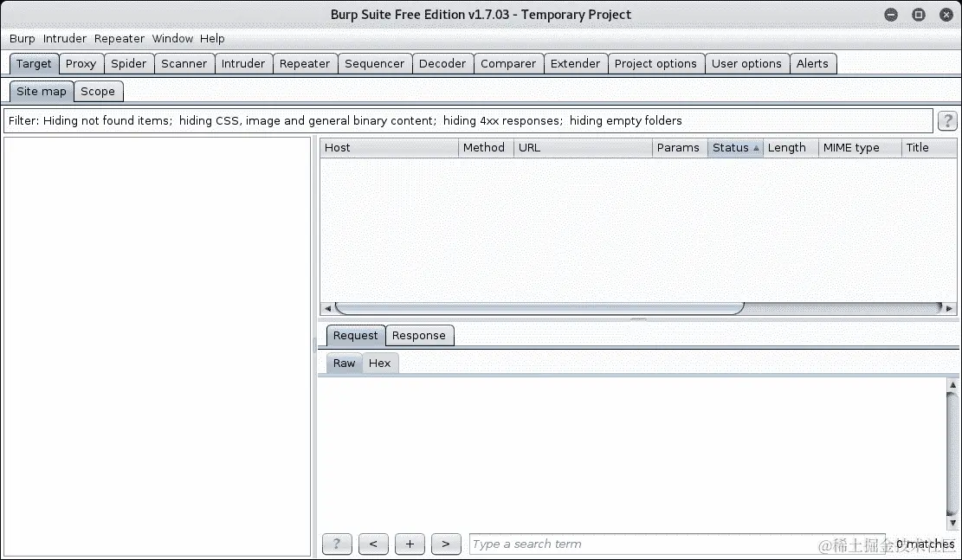The image size is (962, 560).
Task: Switch to the Scope sub-tab
Action: [x=98, y=92]
